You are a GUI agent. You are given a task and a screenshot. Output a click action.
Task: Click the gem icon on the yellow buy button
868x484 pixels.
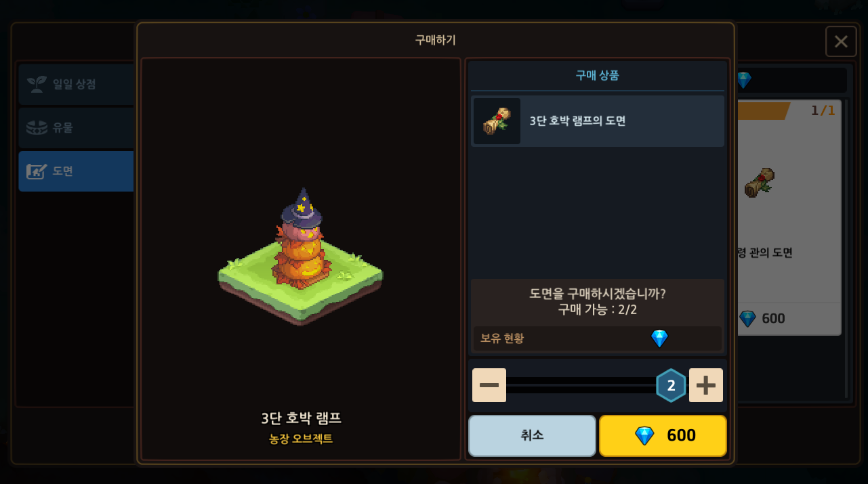pos(644,435)
